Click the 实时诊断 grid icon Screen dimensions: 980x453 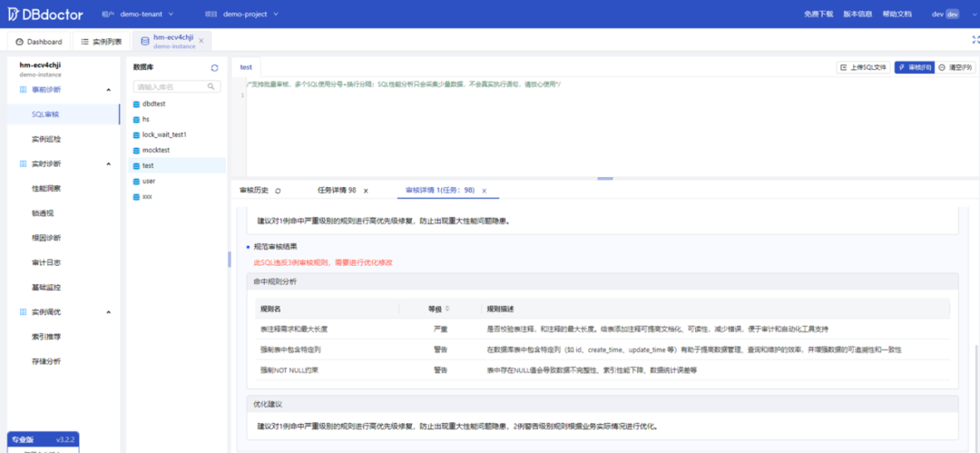23,164
